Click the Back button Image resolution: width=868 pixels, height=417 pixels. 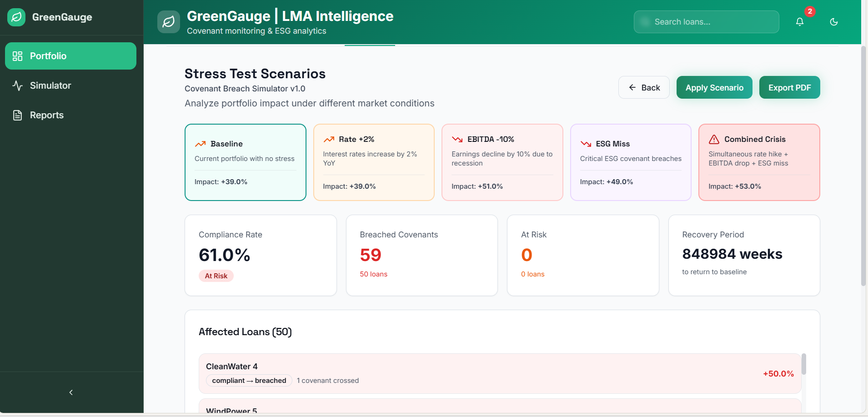point(644,87)
